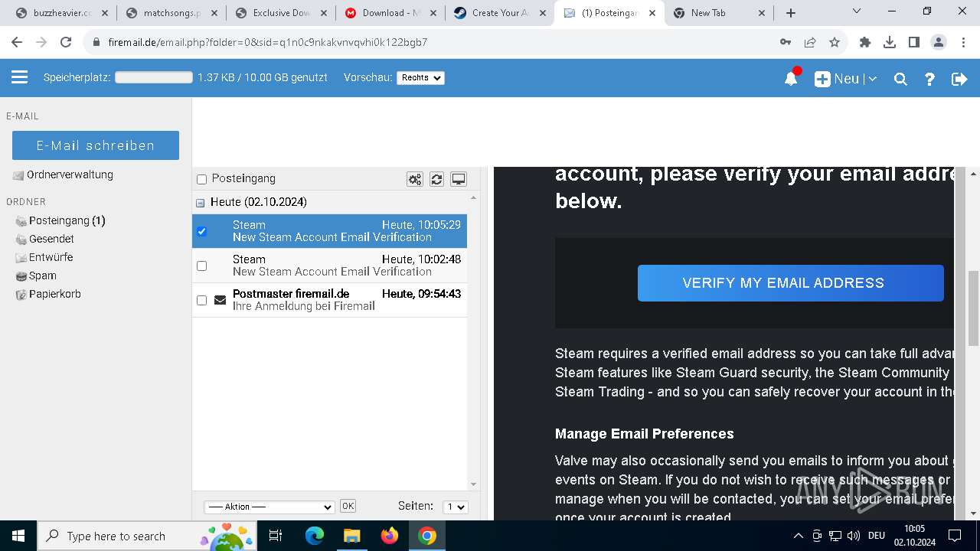Open help question mark icon
Image resolution: width=980 pixels, height=551 pixels.
pos(929,79)
